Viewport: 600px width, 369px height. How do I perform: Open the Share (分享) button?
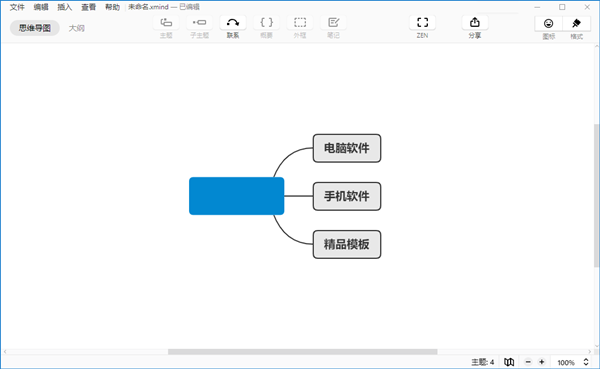[474, 23]
